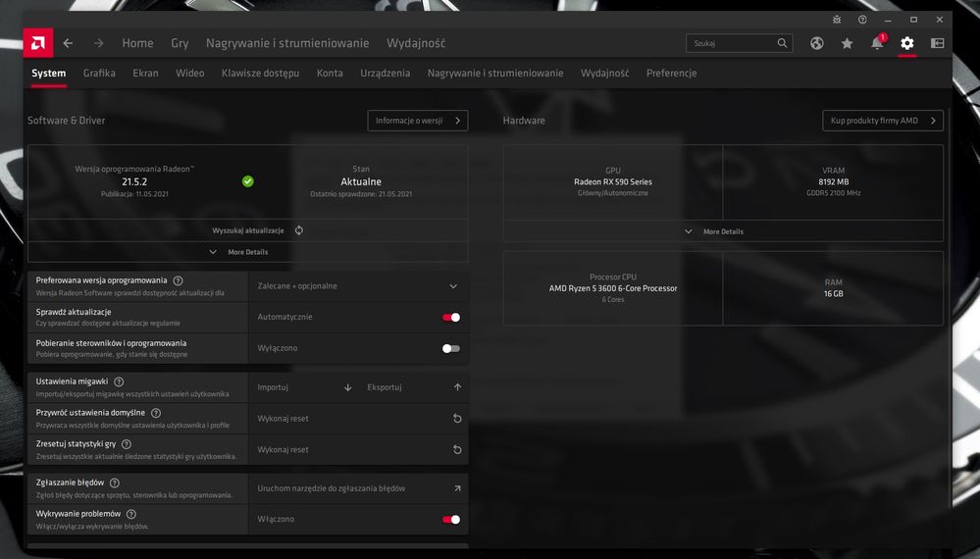Switch to the Preferencje tab

pyautogui.click(x=671, y=74)
